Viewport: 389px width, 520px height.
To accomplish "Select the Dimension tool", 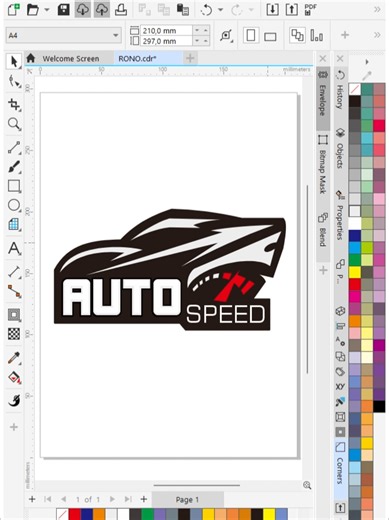I will click(x=14, y=272).
